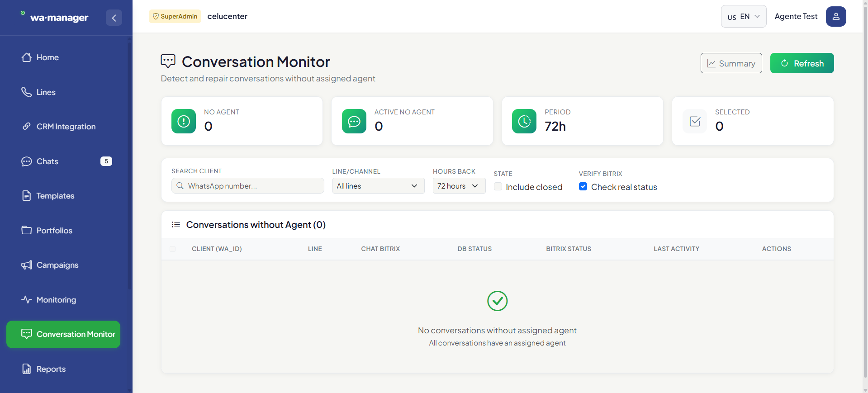Image resolution: width=868 pixels, height=393 pixels.
Task: Click the LAST ACTIVITY column header
Action: 676,249
